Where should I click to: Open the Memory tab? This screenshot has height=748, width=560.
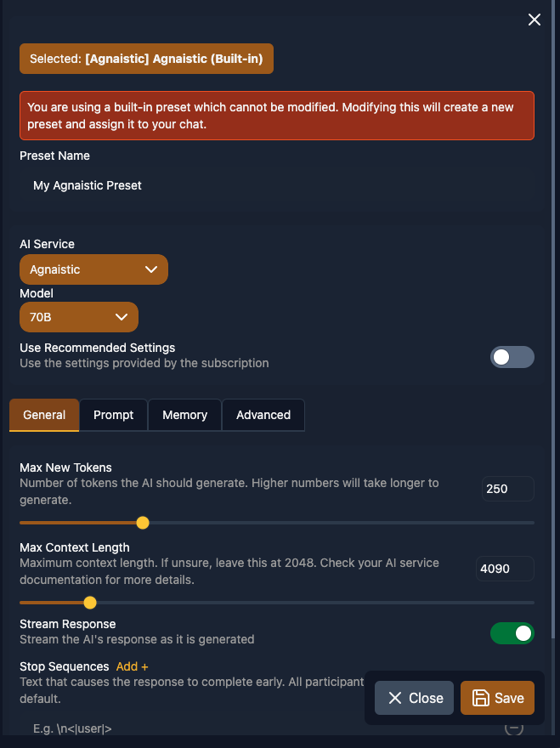tap(184, 415)
